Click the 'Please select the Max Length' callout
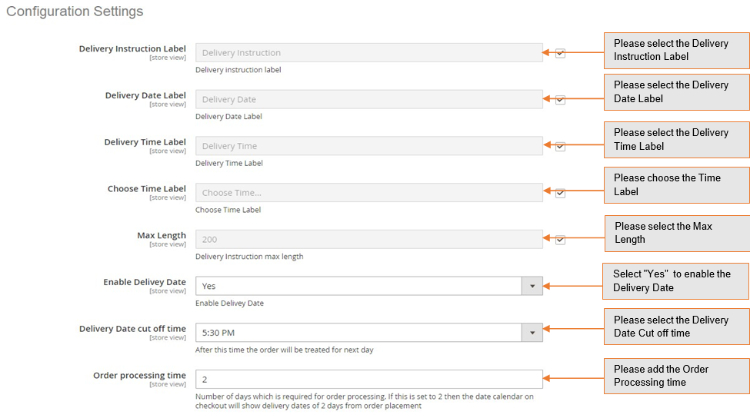This screenshot has height=418, width=750. point(676,233)
